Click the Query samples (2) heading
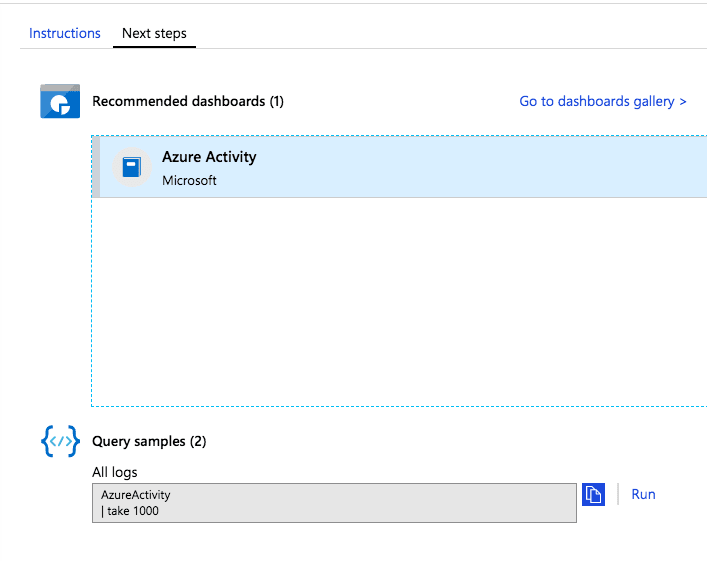The width and height of the screenshot is (707, 561). [149, 441]
